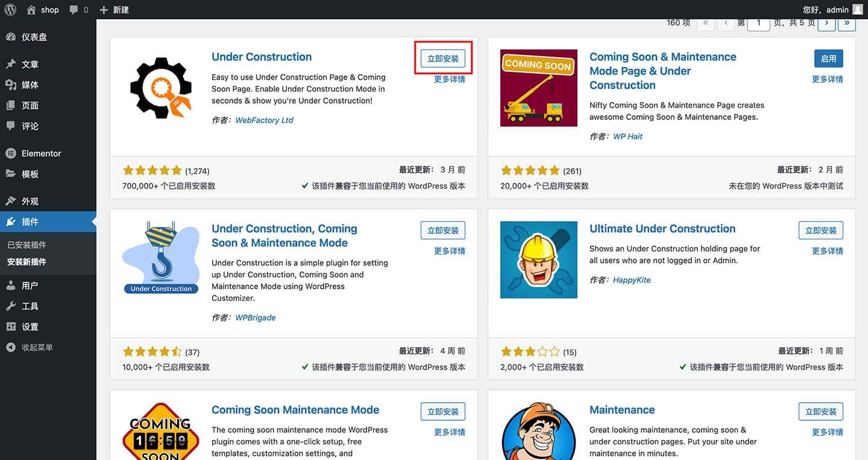Screen dimensions: 868x460
Task: Open 更多详情 for WP Hait plugin
Action: (828, 79)
